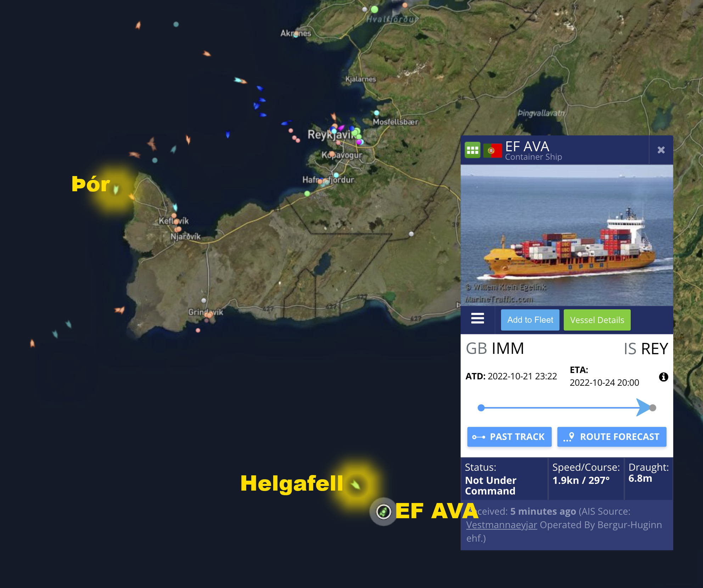Show the ROUTE FORECAST
This screenshot has width=703, height=588.
click(x=612, y=437)
